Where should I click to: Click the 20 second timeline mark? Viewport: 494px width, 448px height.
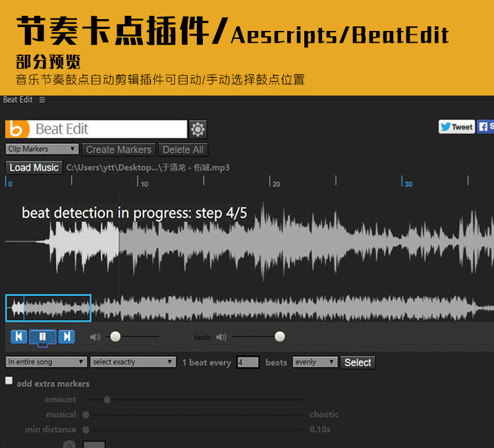coord(275,182)
